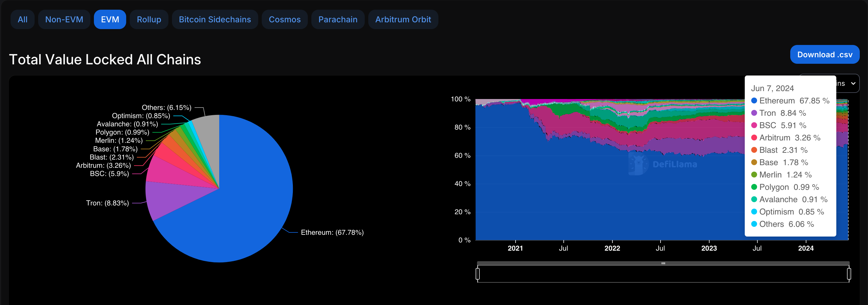Switch to the All chains filter tab
868x305 pixels.
[x=23, y=20]
